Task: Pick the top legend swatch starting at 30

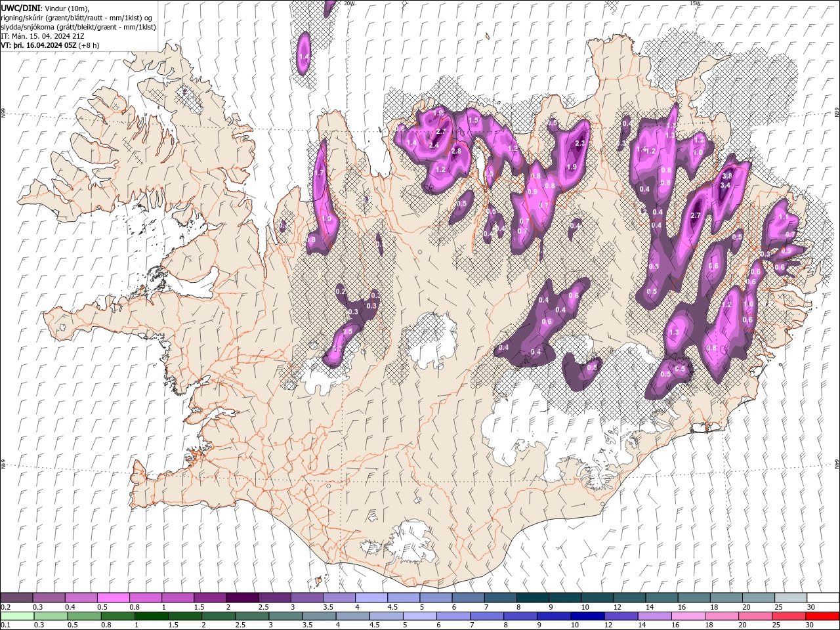Action: tap(823, 598)
